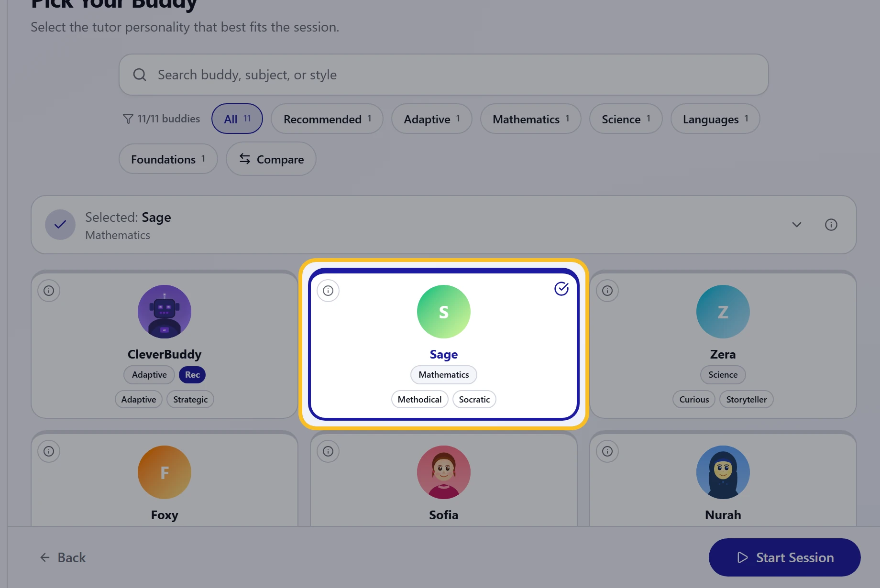Click the search magnifier icon

(140, 75)
